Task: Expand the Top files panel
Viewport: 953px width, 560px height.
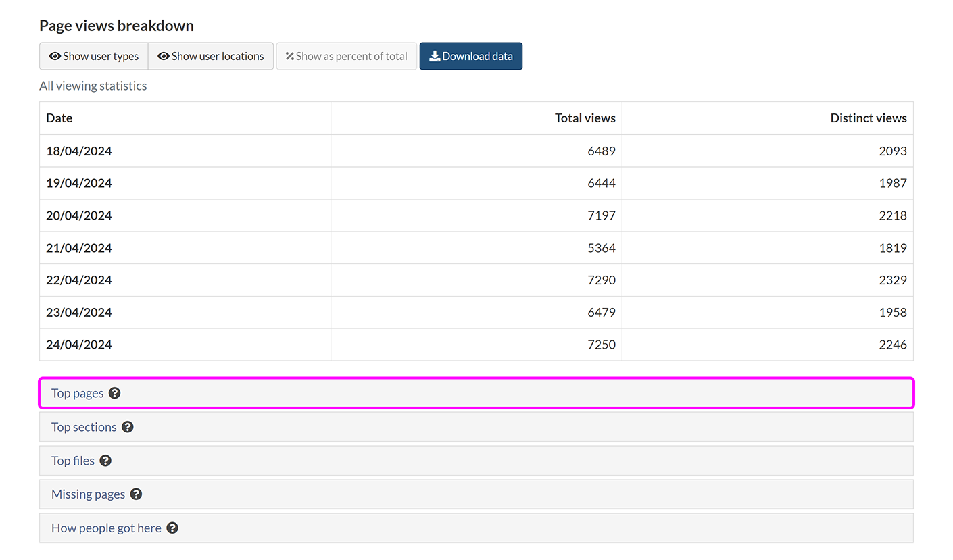Action: 73,461
